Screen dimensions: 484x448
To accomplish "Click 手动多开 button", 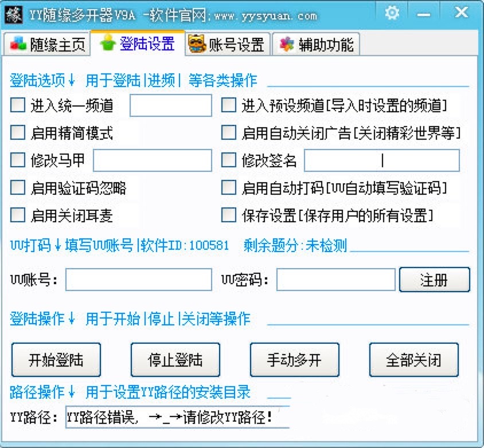I will 295,360.
